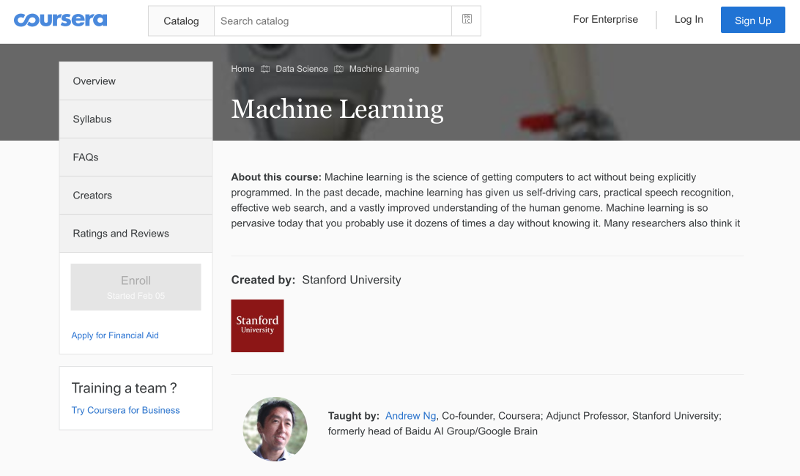Open Machine Learning breadcrumb
Image resolution: width=800 pixels, height=476 pixels.
point(384,69)
